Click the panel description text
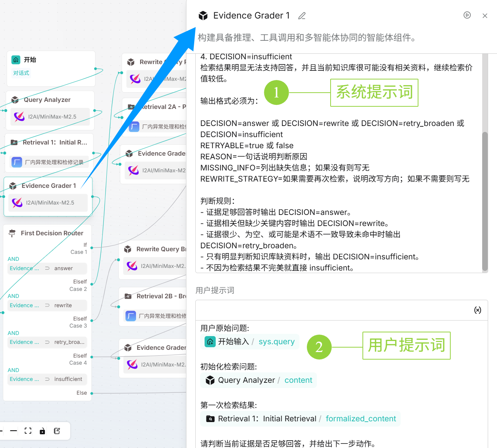This screenshot has width=497, height=448. click(x=308, y=37)
